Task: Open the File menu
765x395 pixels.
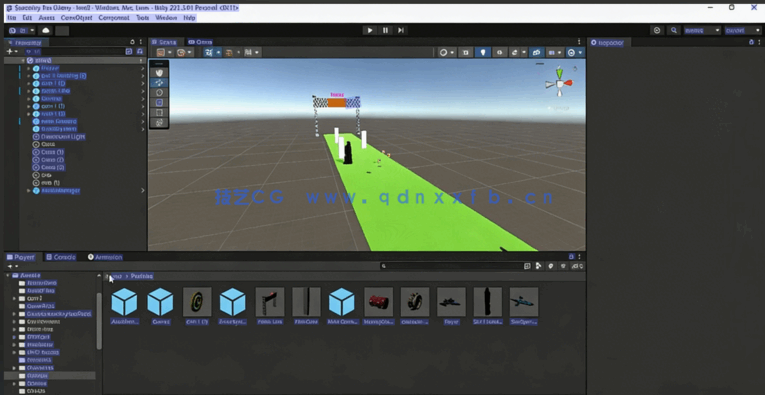Action: tap(12, 18)
